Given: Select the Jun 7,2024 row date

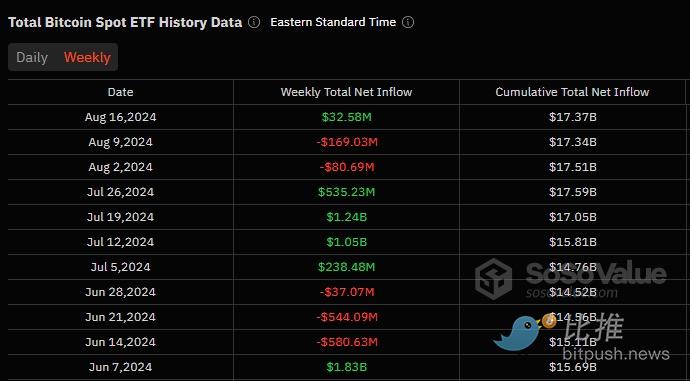Looking at the screenshot, I should (121, 367).
